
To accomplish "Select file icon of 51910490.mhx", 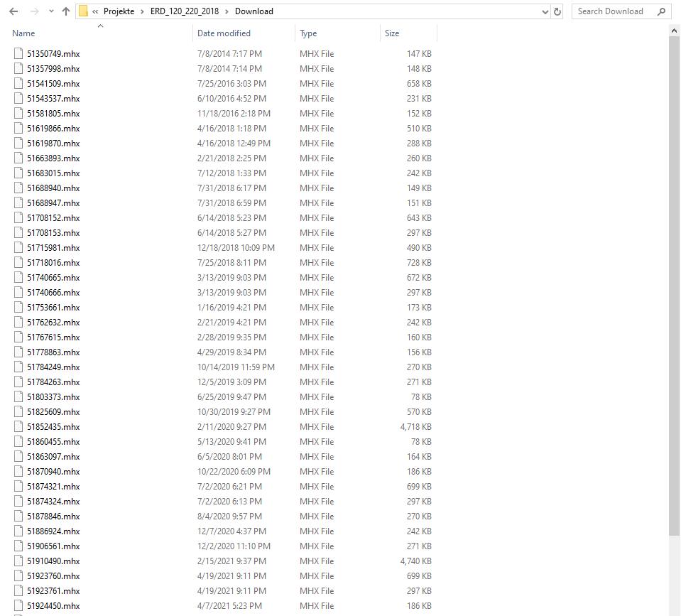I will tap(18, 561).
